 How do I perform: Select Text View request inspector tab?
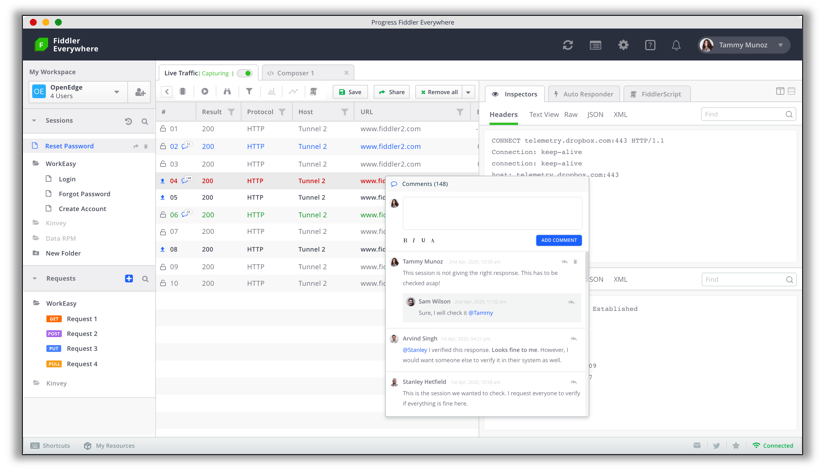[544, 115]
